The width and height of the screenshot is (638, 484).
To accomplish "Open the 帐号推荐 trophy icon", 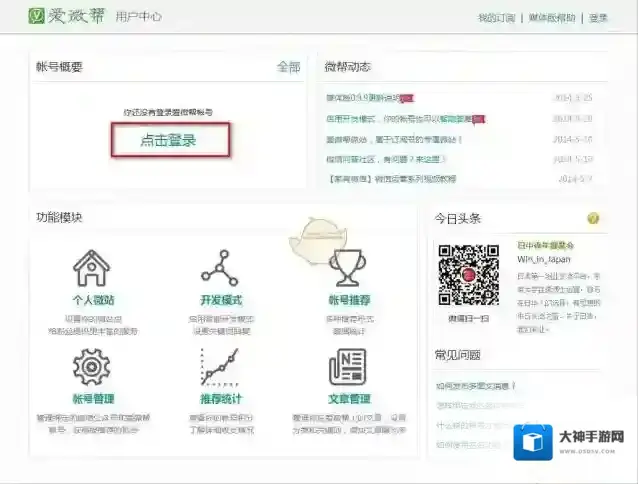I will pos(348,268).
